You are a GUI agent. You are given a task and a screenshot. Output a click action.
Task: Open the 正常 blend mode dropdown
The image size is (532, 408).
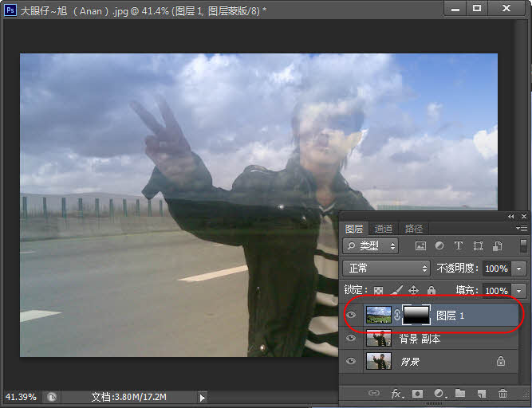(387, 269)
